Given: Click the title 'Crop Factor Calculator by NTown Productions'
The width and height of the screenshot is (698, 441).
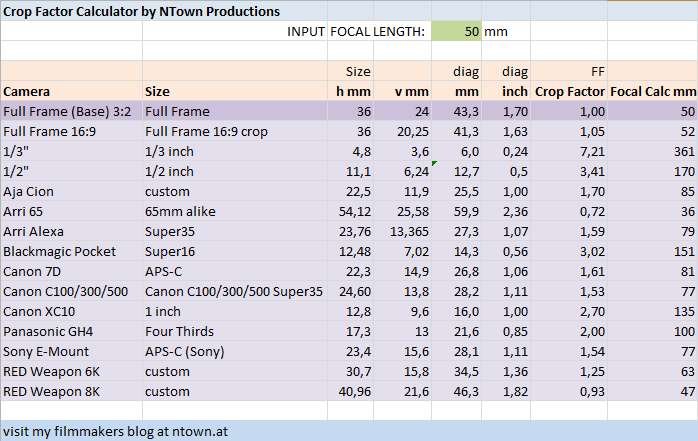Looking at the screenshot, I should (x=142, y=11).
